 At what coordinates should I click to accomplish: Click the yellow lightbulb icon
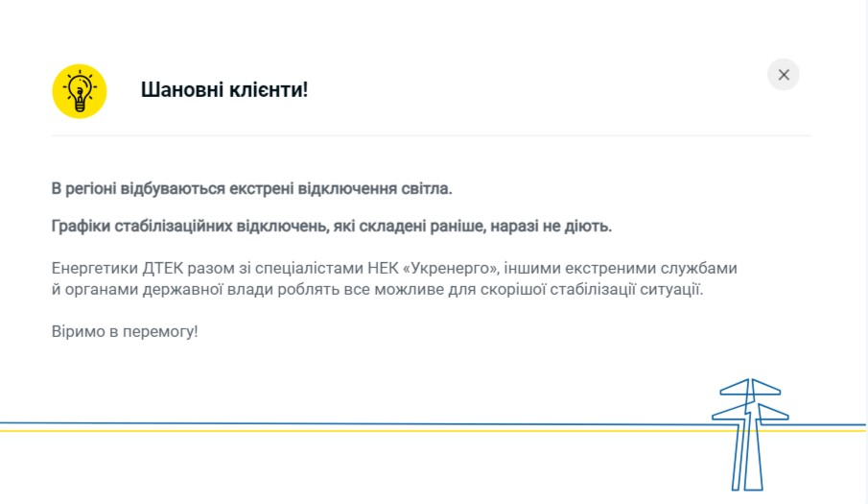(79, 91)
